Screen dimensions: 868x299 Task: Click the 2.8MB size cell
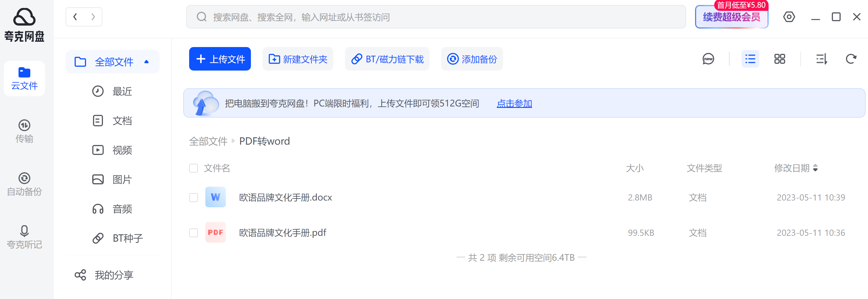[x=640, y=197]
